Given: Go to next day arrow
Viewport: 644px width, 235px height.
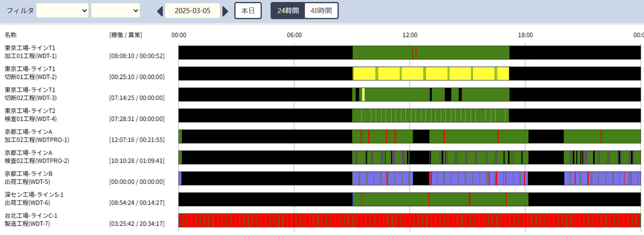Looking at the screenshot, I should click(x=225, y=11).
